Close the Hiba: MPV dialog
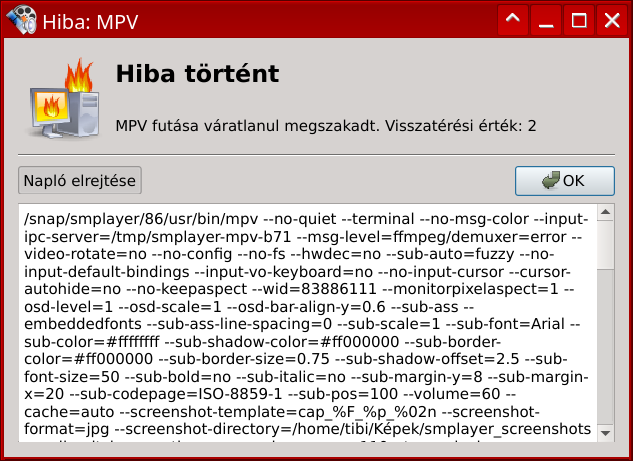This screenshot has width=633, height=461. point(612,20)
